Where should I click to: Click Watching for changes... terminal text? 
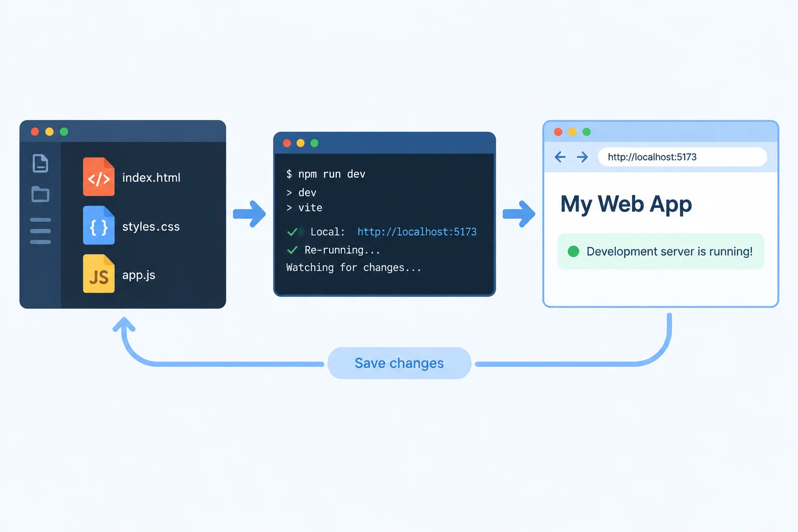pyautogui.click(x=353, y=268)
